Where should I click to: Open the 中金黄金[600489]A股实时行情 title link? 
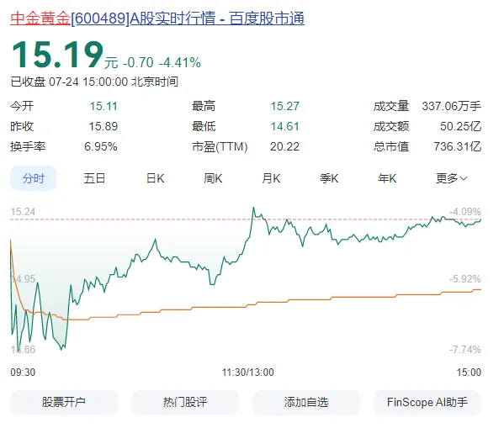[157, 18]
